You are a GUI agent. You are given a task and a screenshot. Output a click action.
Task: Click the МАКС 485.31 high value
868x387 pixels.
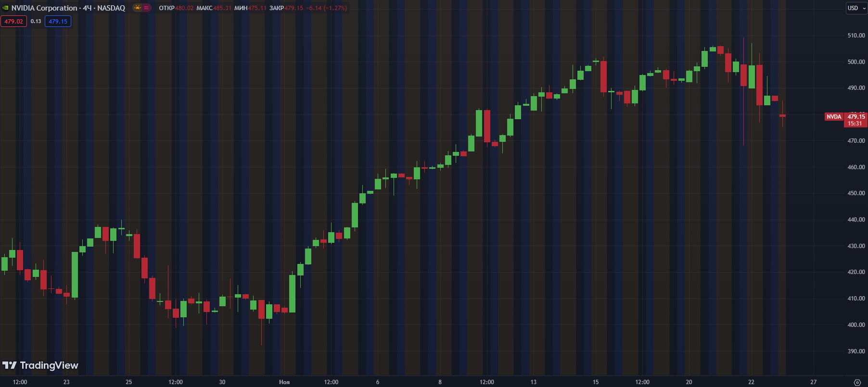(214, 8)
